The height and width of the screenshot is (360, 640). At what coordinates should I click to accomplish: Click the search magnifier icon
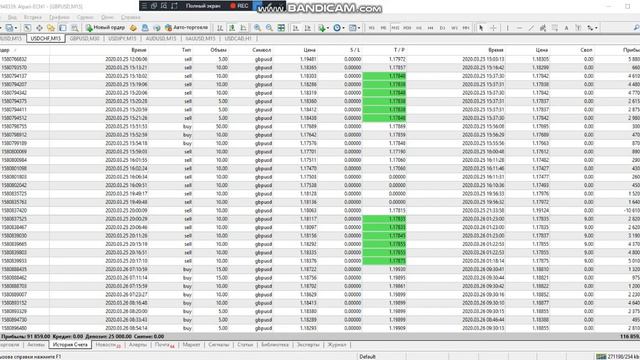click(636, 28)
